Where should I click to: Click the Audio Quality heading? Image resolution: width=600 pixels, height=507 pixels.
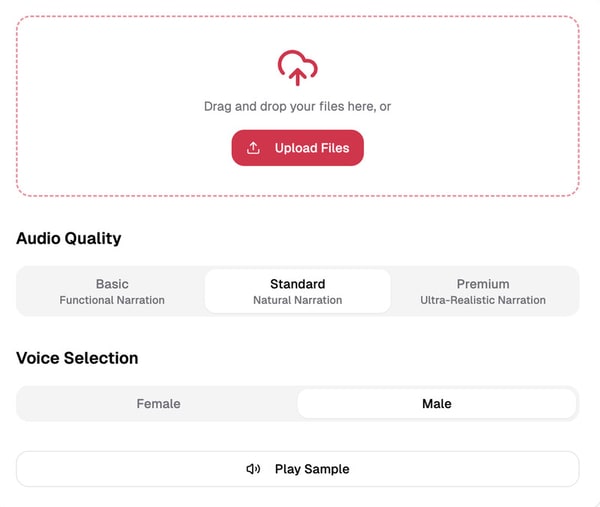(x=69, y=239)
